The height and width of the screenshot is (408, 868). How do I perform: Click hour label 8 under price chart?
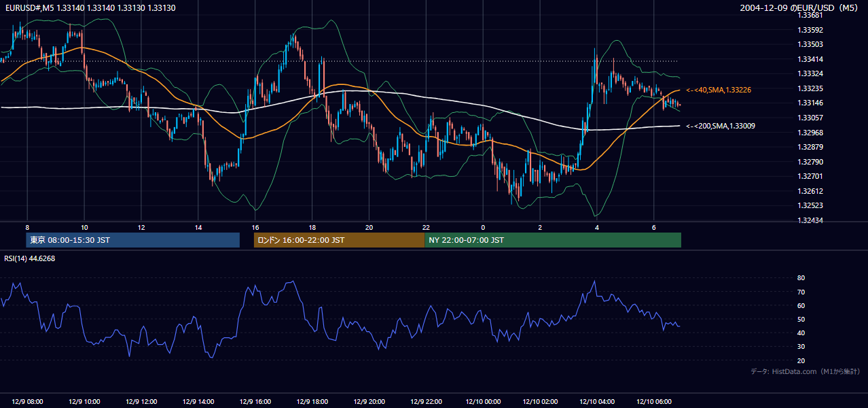(x=27, y=227)
